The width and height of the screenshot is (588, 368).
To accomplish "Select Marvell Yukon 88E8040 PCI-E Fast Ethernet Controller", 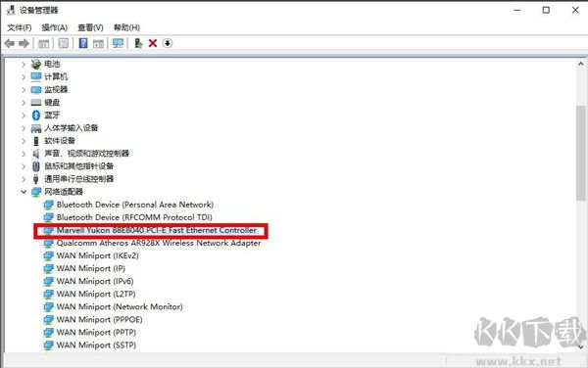I will click(x=157, y=230).
